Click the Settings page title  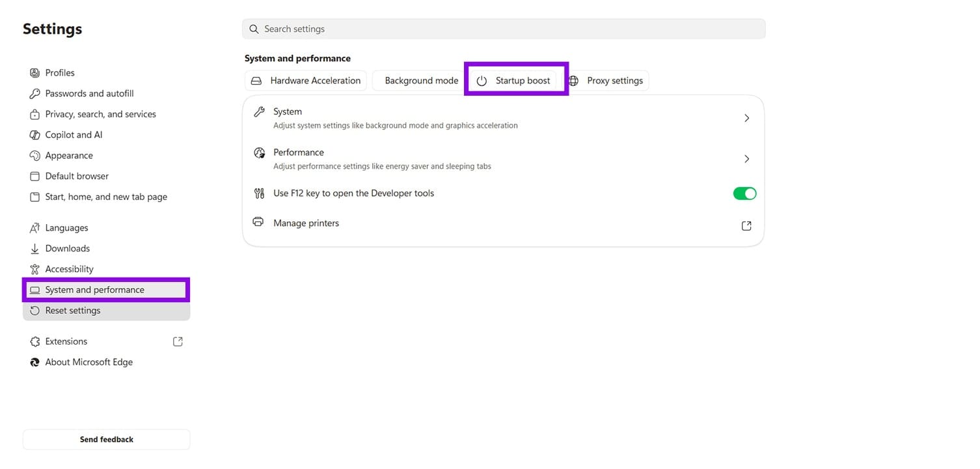53,29
